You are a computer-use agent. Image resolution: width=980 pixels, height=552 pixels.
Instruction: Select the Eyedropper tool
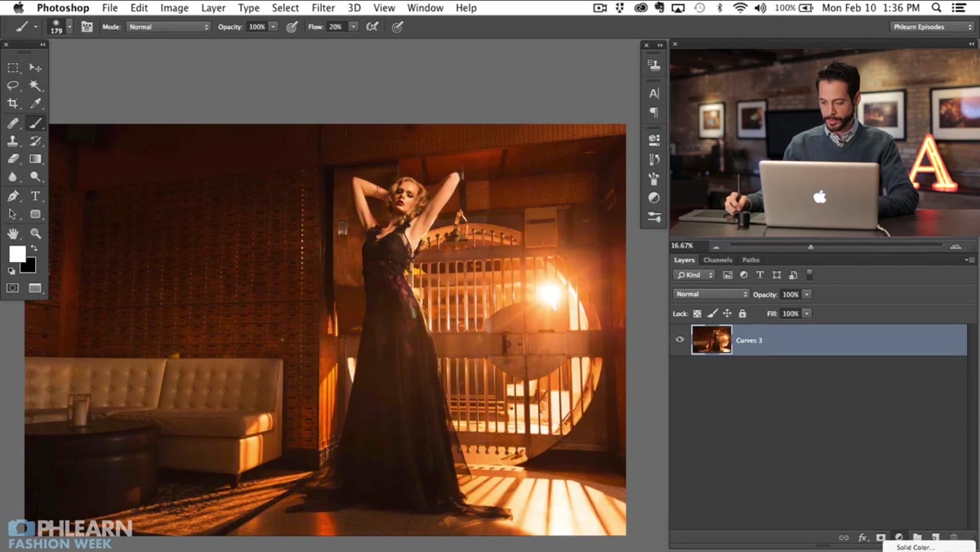coord(35,104)
